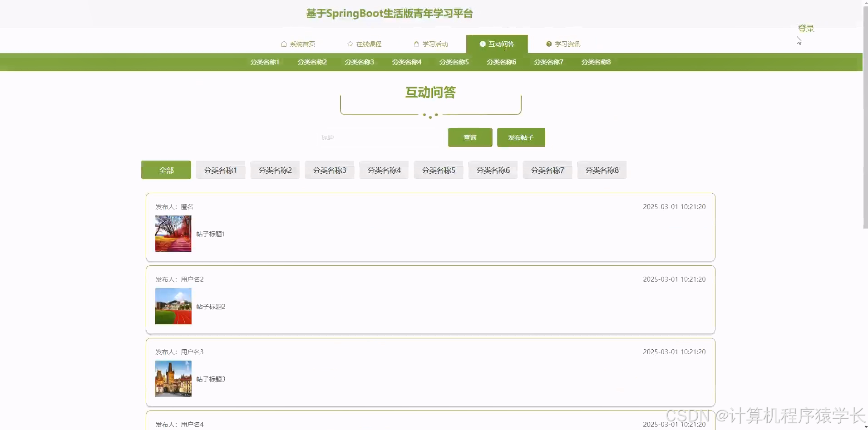The width and height of the screenshot is (868, 430).
Task: Select the 全部 filter button
Action: [x=166, y=170]
